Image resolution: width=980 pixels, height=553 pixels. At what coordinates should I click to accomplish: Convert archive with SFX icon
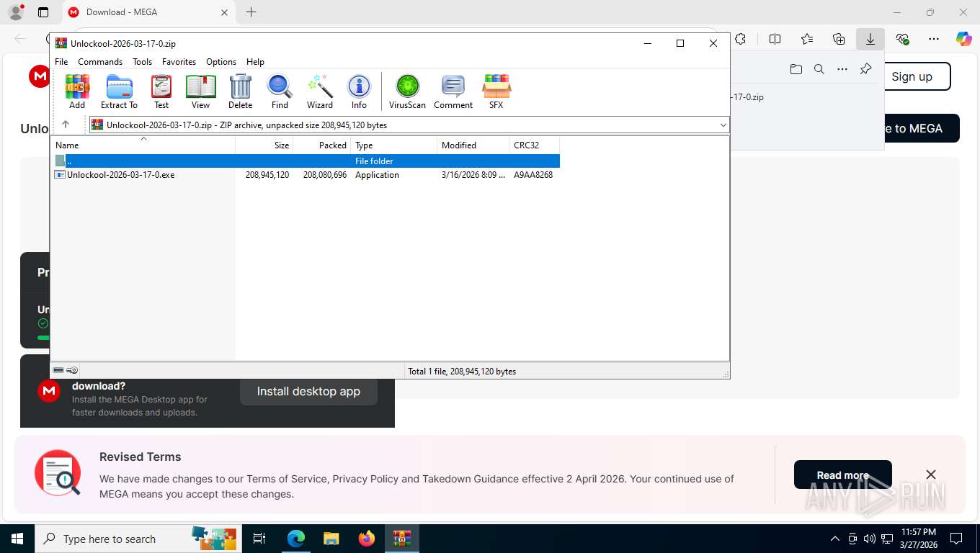[x=496, y=91]
